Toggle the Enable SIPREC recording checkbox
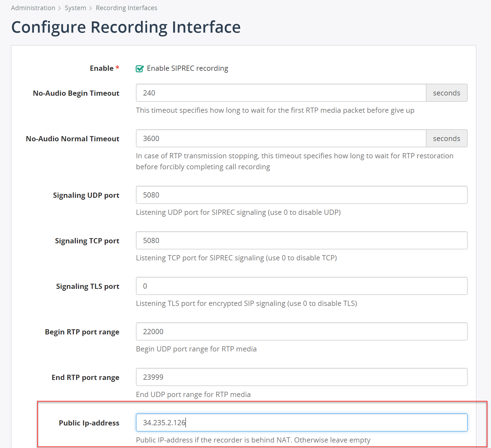The width and height of the screenshot is (491, 448). (140, 69)
